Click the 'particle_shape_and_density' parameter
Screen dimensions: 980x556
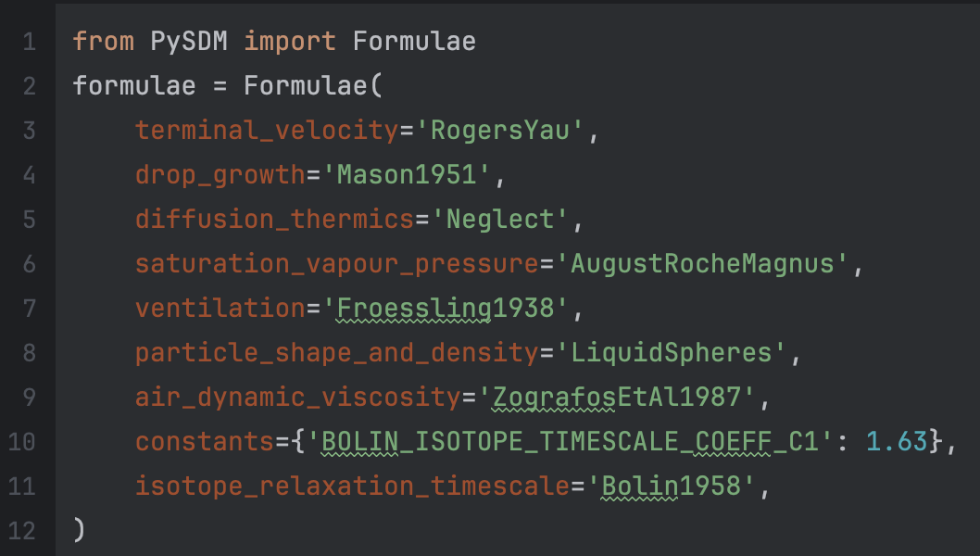(x=337, y=353)
